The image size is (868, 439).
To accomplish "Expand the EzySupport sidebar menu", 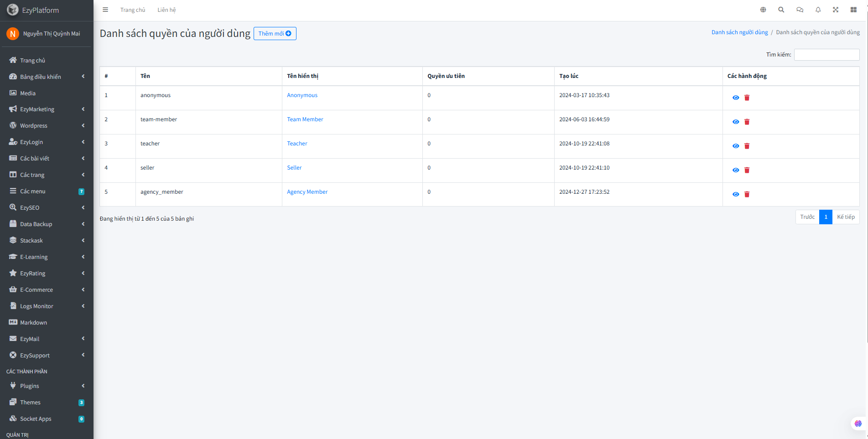I will [x=47, y=356].
